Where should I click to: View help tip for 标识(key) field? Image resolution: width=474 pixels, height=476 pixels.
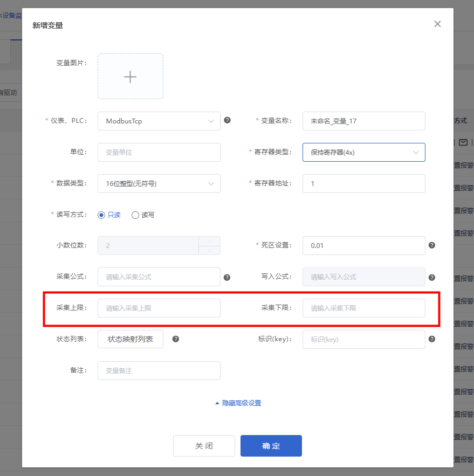pos(432,339)
